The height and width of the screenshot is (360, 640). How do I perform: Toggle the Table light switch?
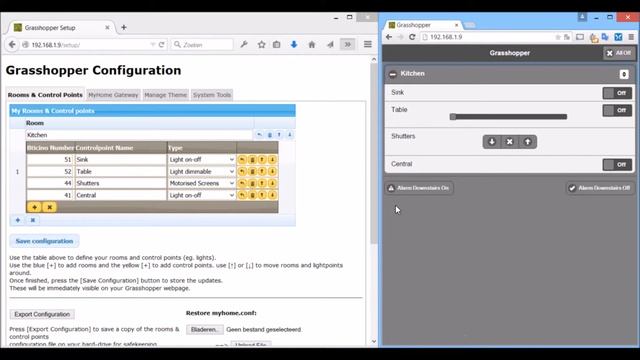coord(617,110)
